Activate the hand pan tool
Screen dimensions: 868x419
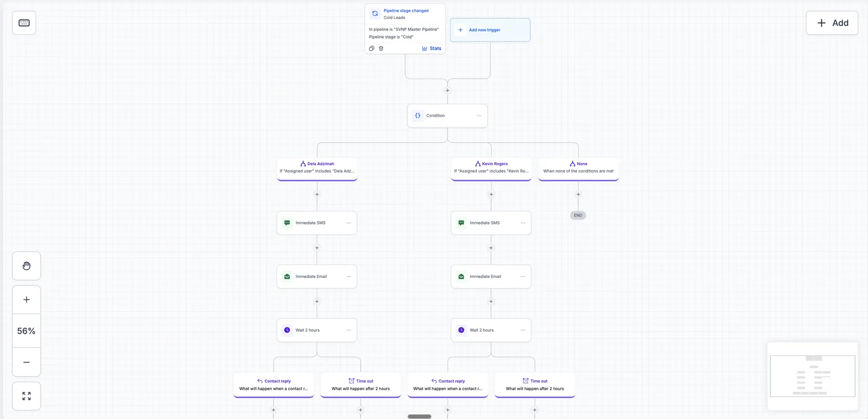click(x=27, y=266)
